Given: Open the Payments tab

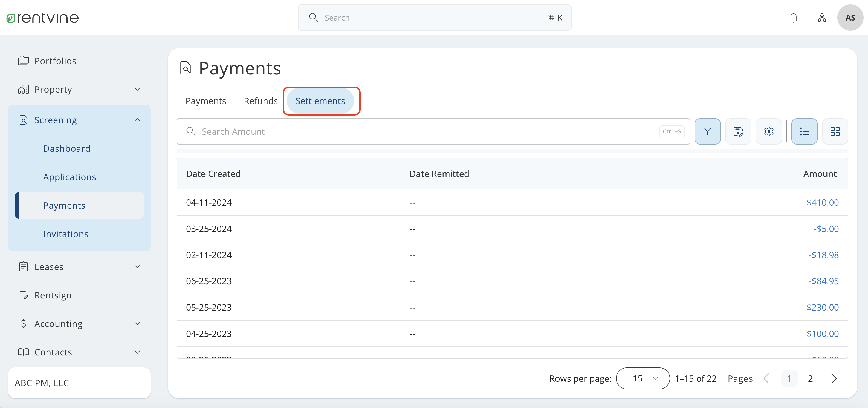Looking at the screenshot, I should [206, 100].
